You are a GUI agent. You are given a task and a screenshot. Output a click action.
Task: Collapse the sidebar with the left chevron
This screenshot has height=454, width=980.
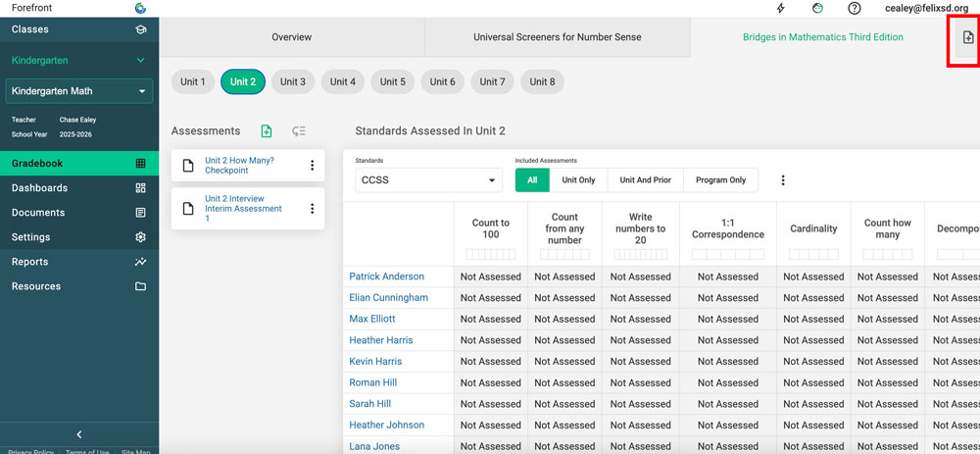pos(79,434)
